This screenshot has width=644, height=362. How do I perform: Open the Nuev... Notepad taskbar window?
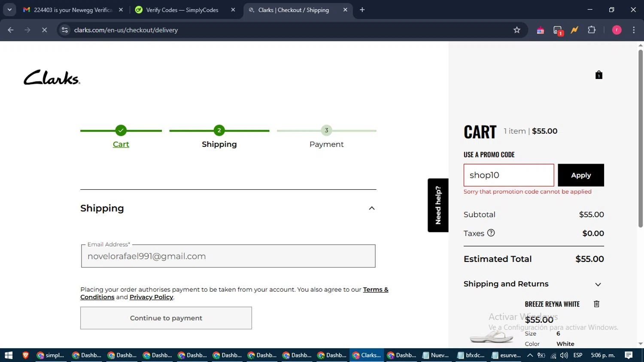coord(436,355)
